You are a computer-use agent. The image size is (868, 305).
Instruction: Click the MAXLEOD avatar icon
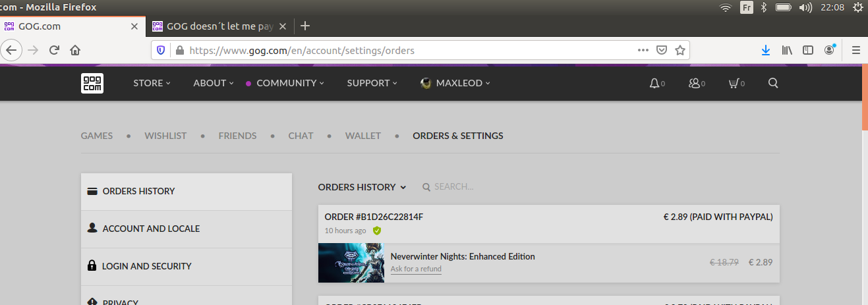[x=426, y=83]
